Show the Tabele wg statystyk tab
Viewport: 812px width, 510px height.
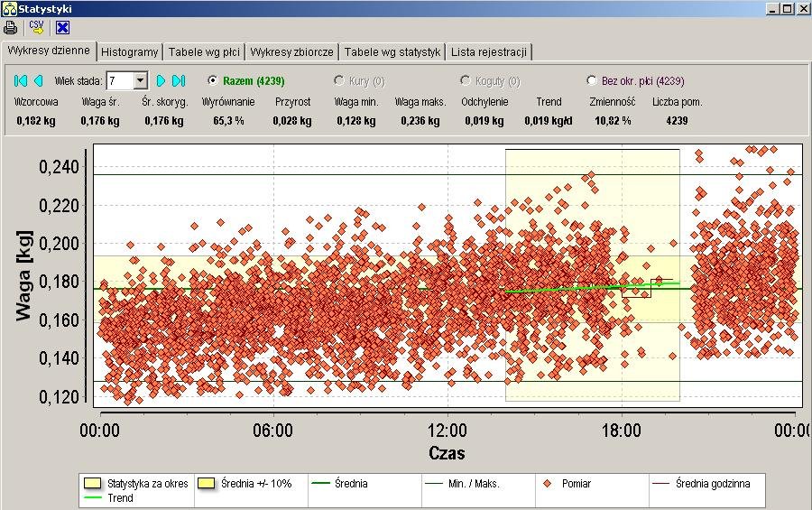pos(392,51)
